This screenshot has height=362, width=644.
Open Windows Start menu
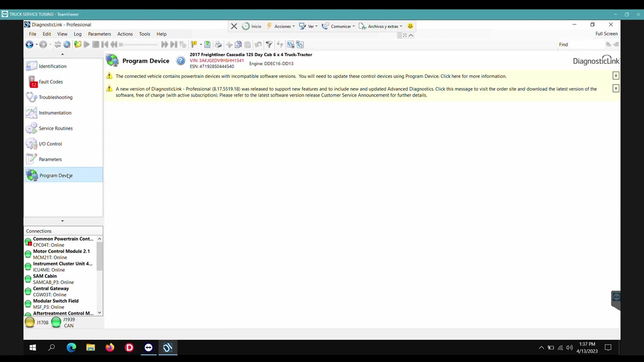[x=33, y=347]
